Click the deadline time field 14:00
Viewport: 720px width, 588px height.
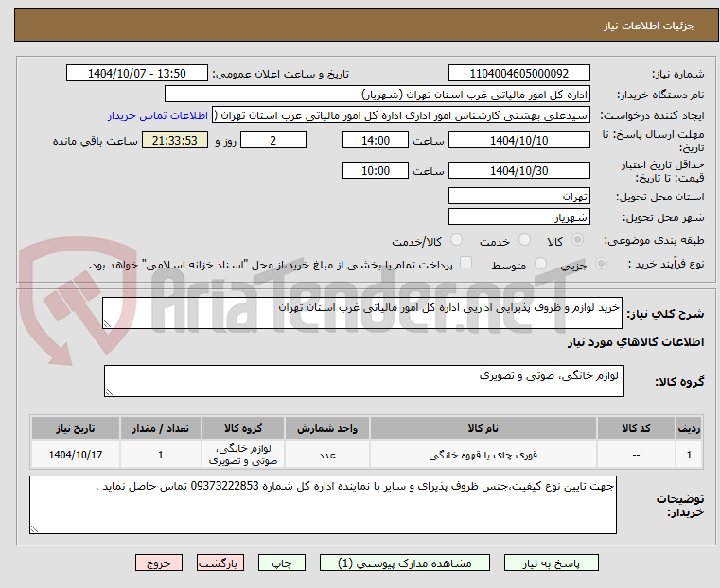(x=376, y=140)
